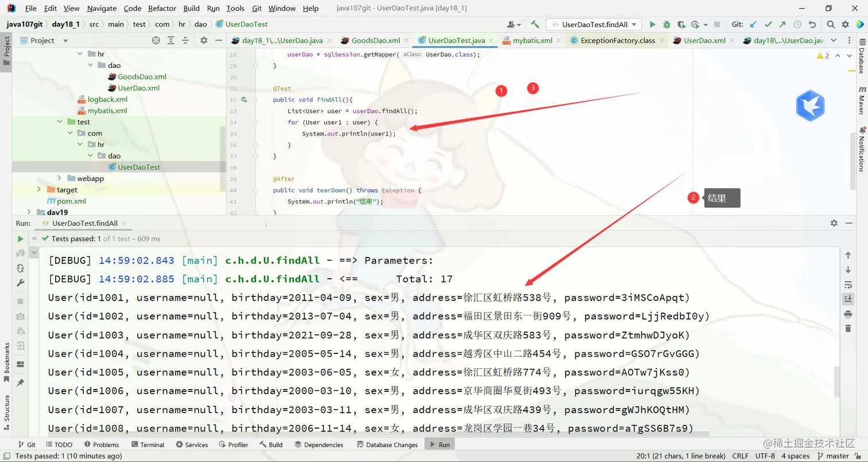Expand the target folder
Screen dimensions: 868x462
click(x=39, y=190)
